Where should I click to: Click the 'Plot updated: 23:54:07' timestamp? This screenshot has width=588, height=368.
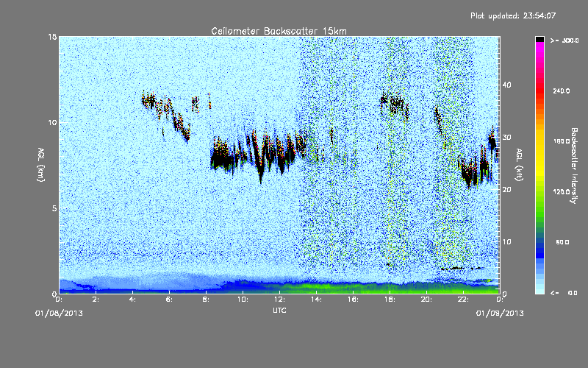(513, 15)
